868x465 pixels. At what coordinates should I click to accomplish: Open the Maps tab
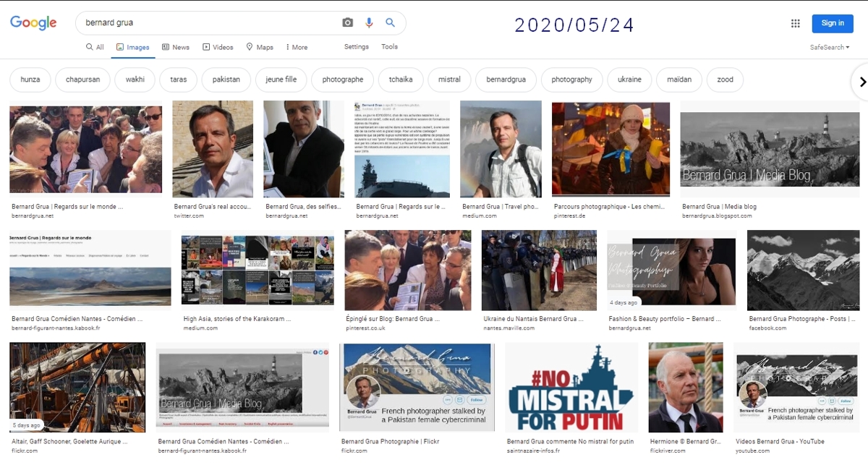(x=260, y=47)
